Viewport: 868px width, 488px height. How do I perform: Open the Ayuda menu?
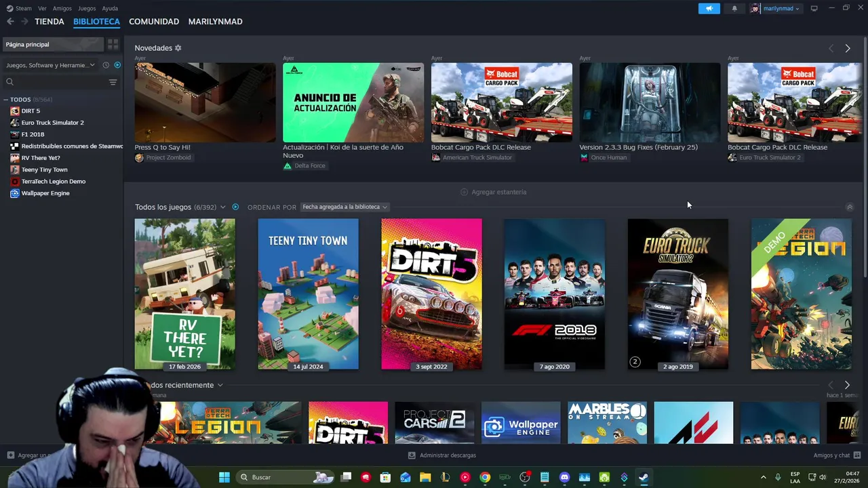pyautogui.click(x=110, y=8)
